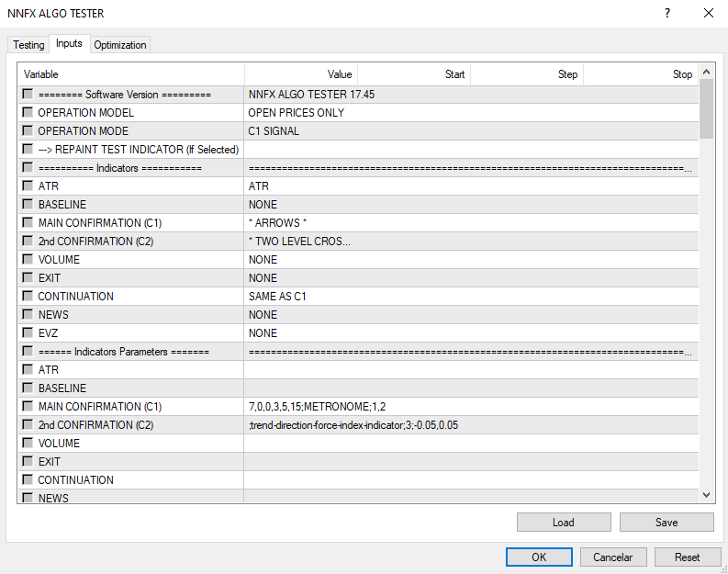Screen dimensions: 728x574
Task: Open the Optimization tab
Action: tap(119, 45)
